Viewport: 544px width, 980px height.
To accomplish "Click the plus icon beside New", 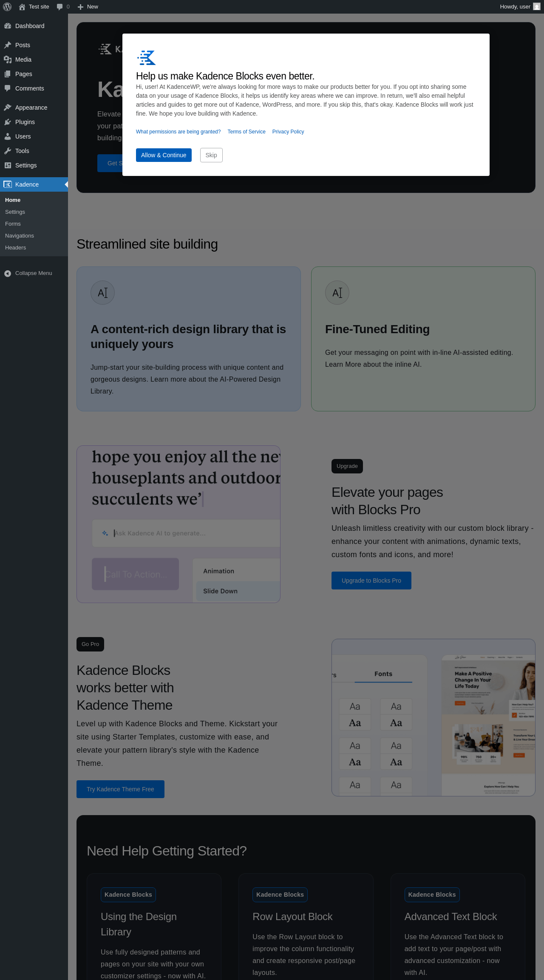I will [80, 7].
